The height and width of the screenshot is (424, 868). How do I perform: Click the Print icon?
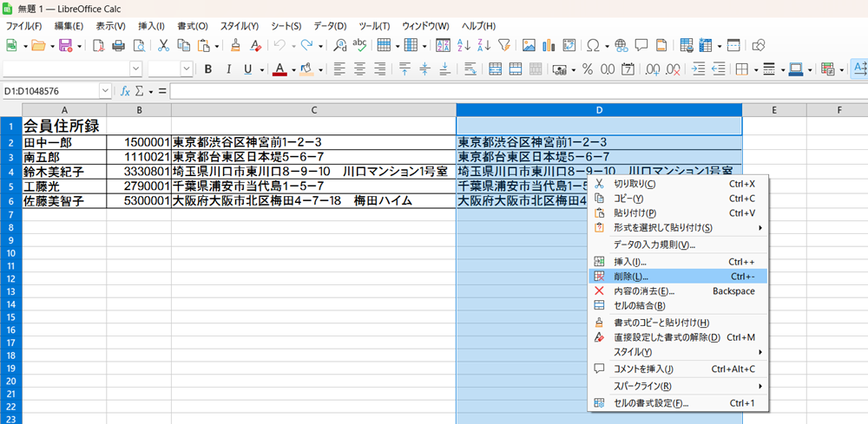click(x=118, y=45)
